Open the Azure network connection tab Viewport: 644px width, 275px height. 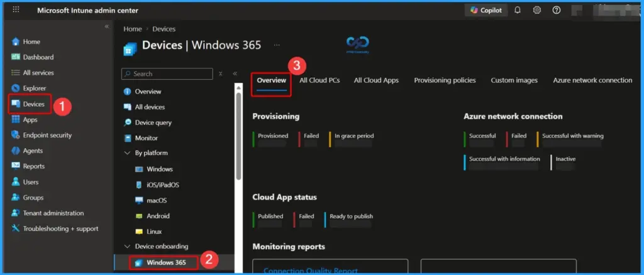(x=592, y=80)
